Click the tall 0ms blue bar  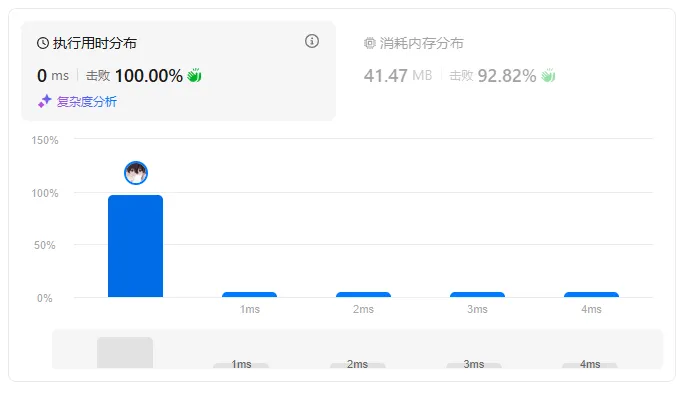pos(136,246)
